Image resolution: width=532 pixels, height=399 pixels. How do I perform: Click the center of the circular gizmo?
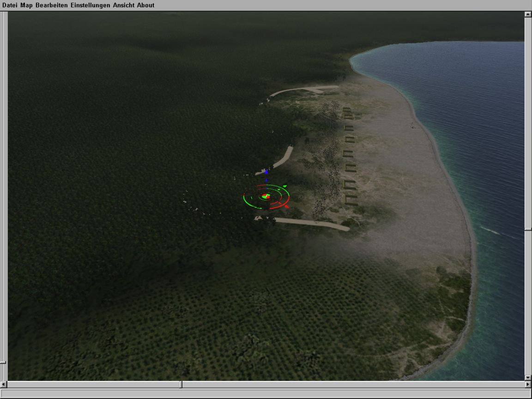click(x=266, y=196)
